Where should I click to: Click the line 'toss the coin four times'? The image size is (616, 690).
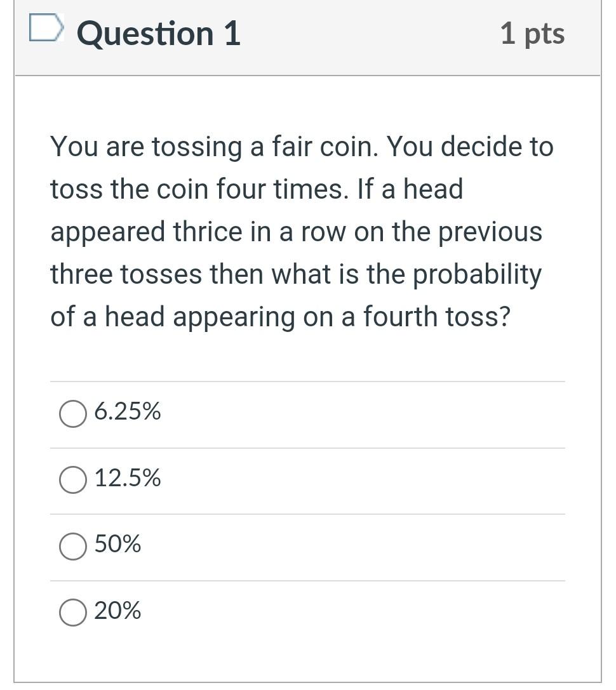[257, 190]
